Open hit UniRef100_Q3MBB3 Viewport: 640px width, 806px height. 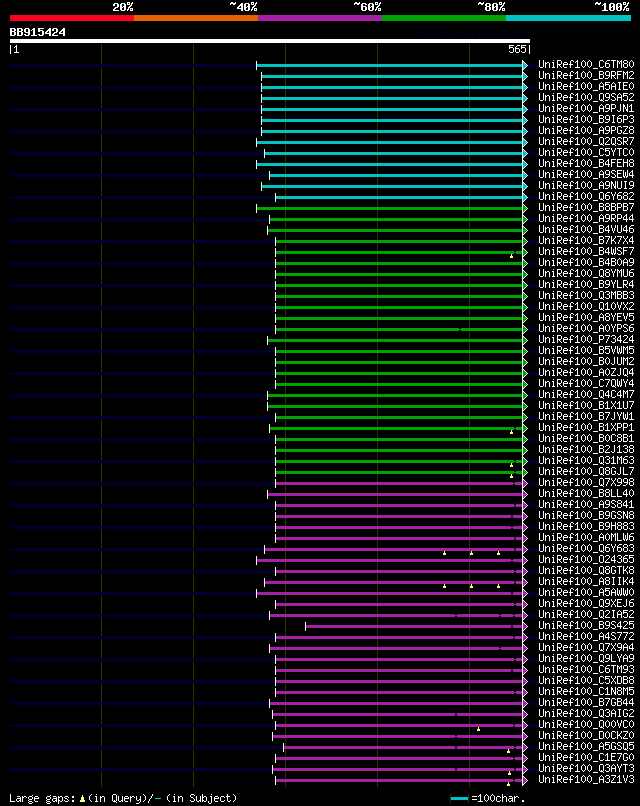tap(586, 296)
